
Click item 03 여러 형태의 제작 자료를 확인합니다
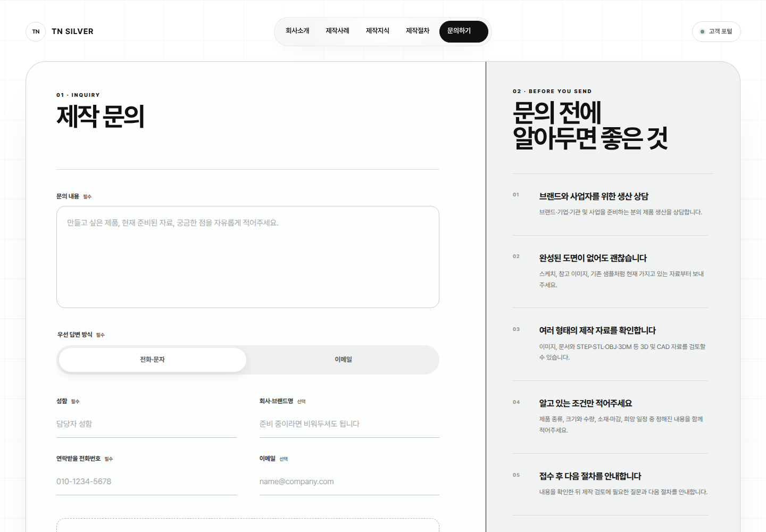pyautogui.click(x=610, y=344)
